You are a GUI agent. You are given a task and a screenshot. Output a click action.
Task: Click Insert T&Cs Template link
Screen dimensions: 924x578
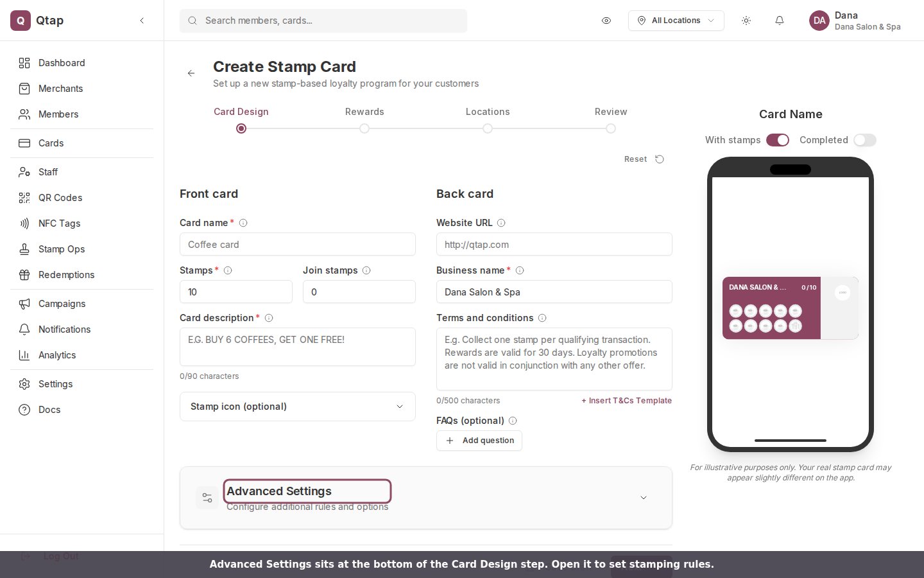point(627,401)
